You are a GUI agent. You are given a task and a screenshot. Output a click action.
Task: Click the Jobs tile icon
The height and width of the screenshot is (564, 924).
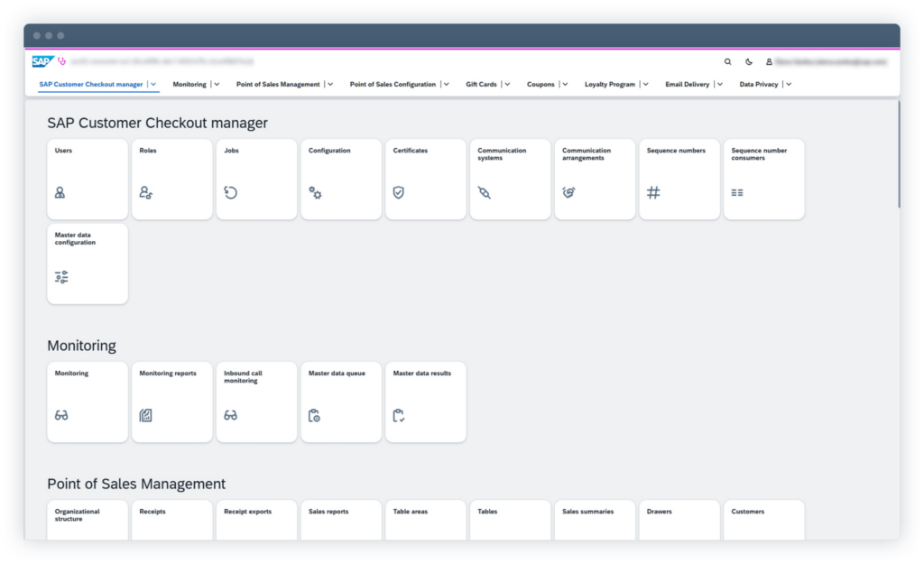click(231, 193)
